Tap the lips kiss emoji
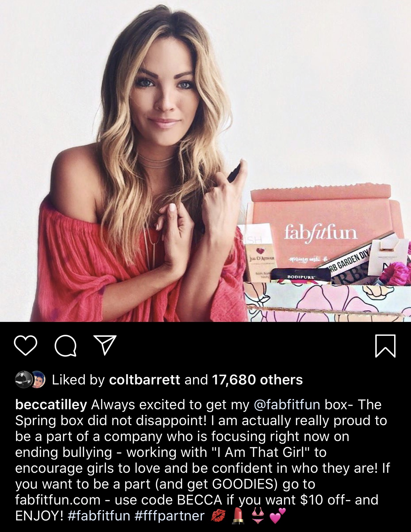Viewport: 411px width, 532px height. pos(218,516)
